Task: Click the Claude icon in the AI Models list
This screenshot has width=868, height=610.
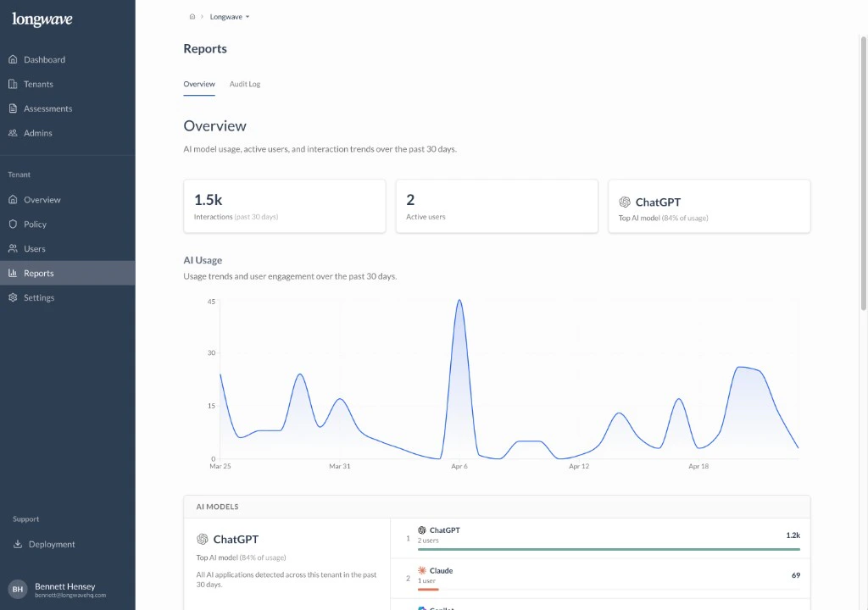Action: (423, 569)
